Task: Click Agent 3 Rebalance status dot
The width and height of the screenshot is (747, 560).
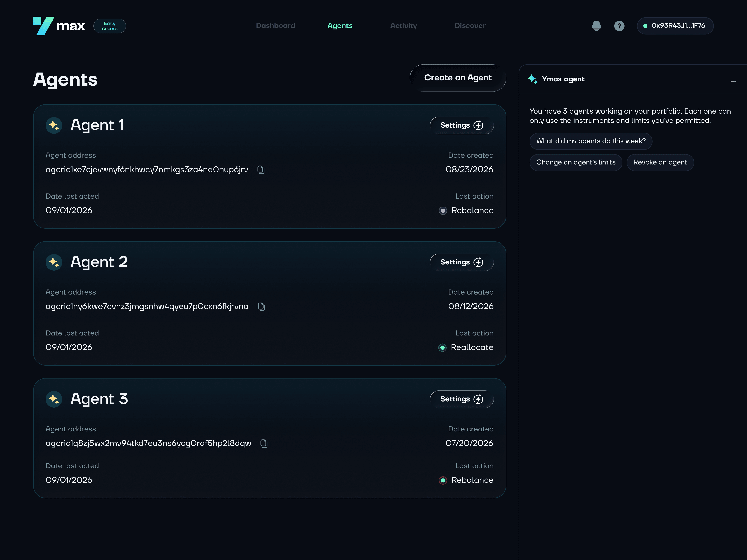Action: (443, 480)
